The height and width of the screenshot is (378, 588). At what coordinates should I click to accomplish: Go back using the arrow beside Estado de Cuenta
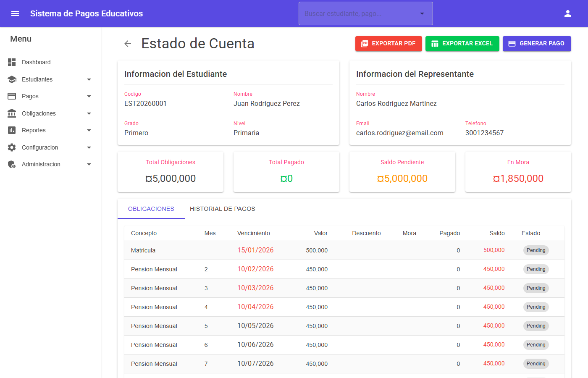click(128, 44)
